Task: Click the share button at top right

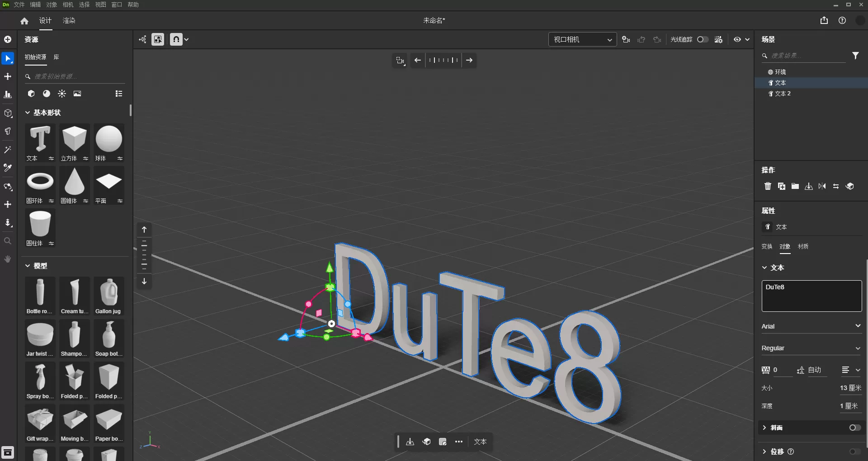Action: click(823, 20)
